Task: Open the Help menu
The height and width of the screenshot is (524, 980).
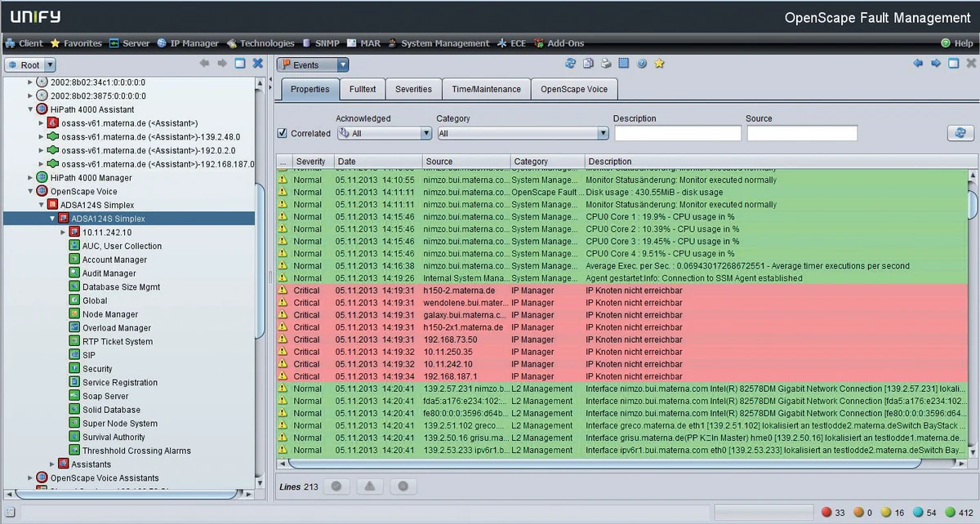Action: 957,43
